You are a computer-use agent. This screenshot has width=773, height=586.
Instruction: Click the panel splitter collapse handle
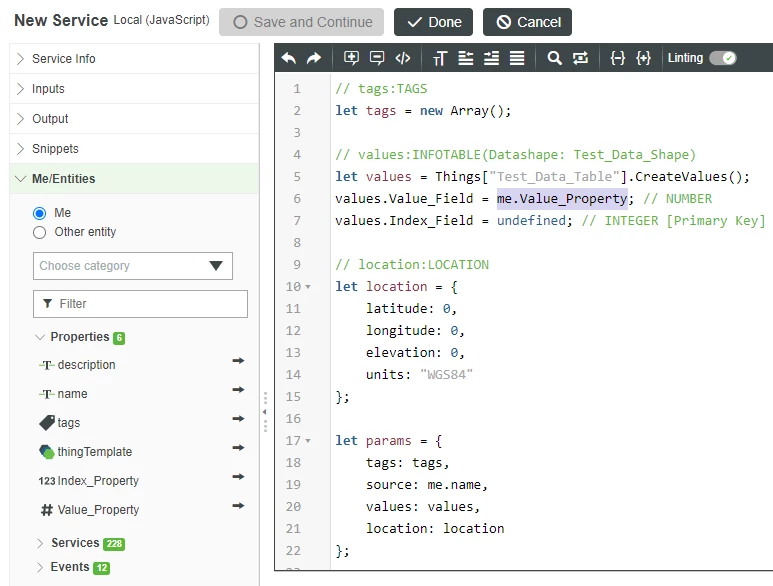tap(265, 412)
